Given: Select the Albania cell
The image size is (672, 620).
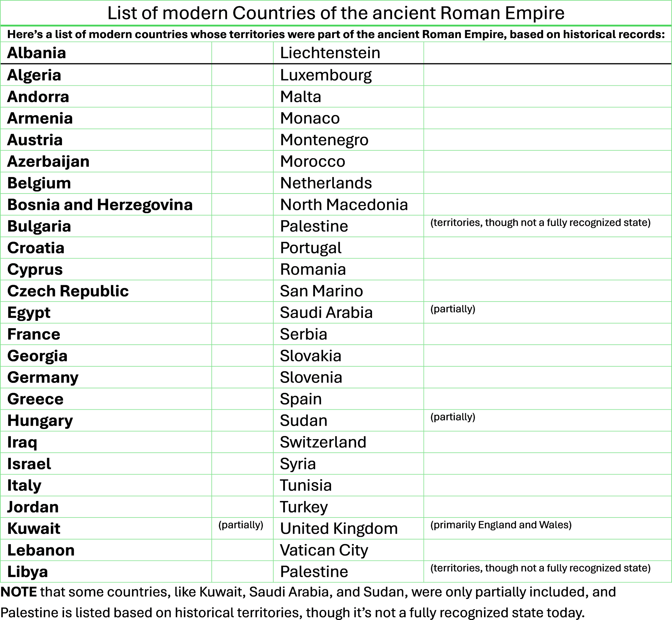Looking at the screenshot, I should [36, 53].
